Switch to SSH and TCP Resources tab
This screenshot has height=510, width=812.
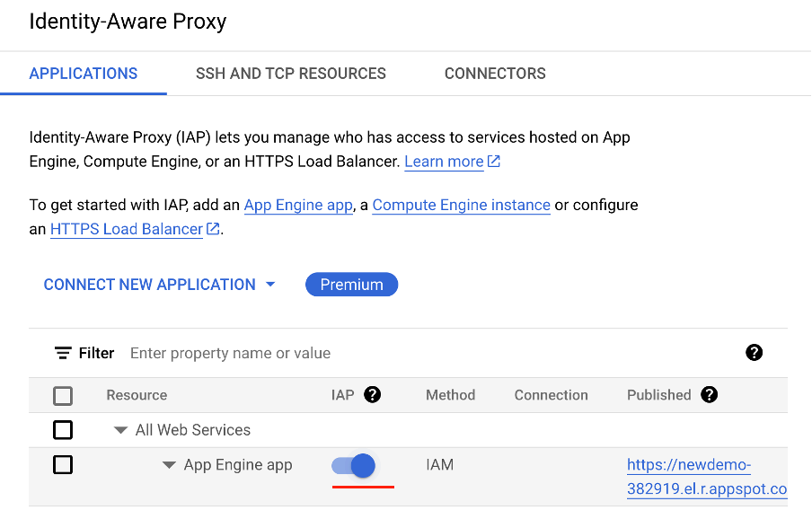click(291, 74)
